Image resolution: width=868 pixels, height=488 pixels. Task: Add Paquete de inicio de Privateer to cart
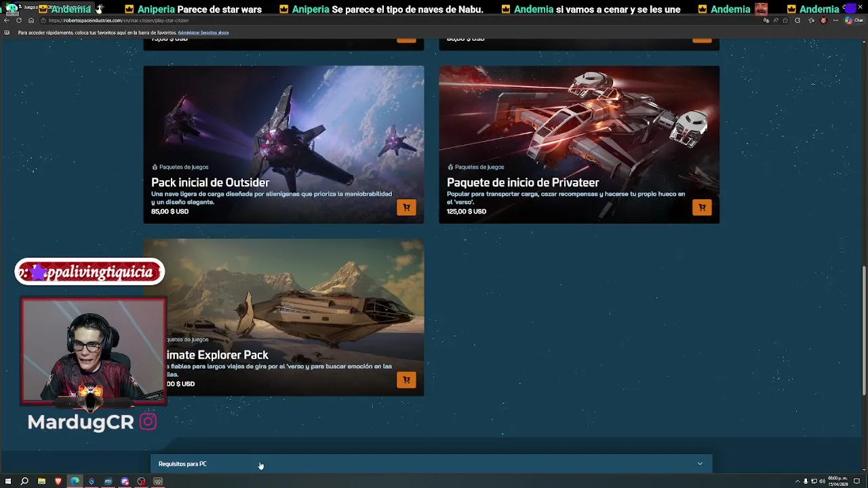702,207
